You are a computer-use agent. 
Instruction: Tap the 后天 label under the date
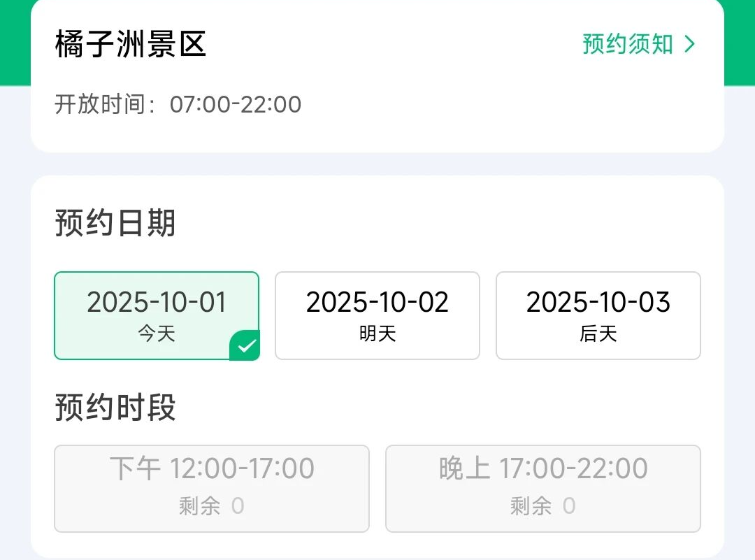click(598, 334)
